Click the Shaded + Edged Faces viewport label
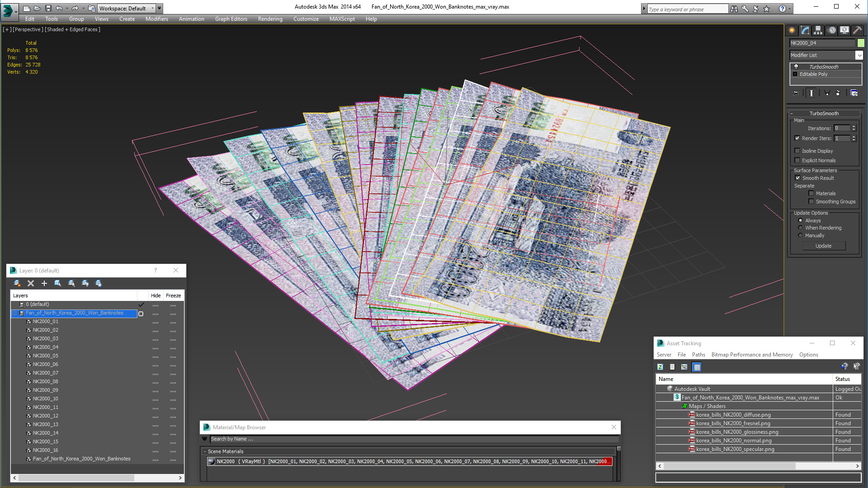 73,29
